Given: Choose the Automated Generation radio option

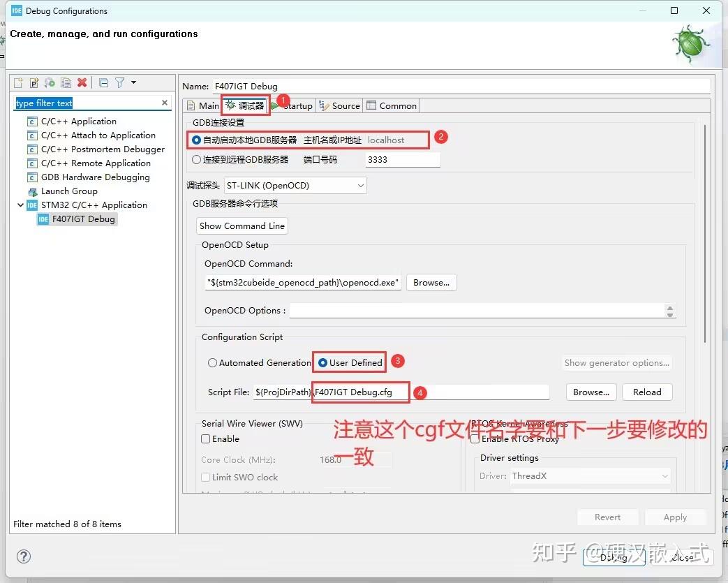Looking at the screenshot, I should point(212,362).
